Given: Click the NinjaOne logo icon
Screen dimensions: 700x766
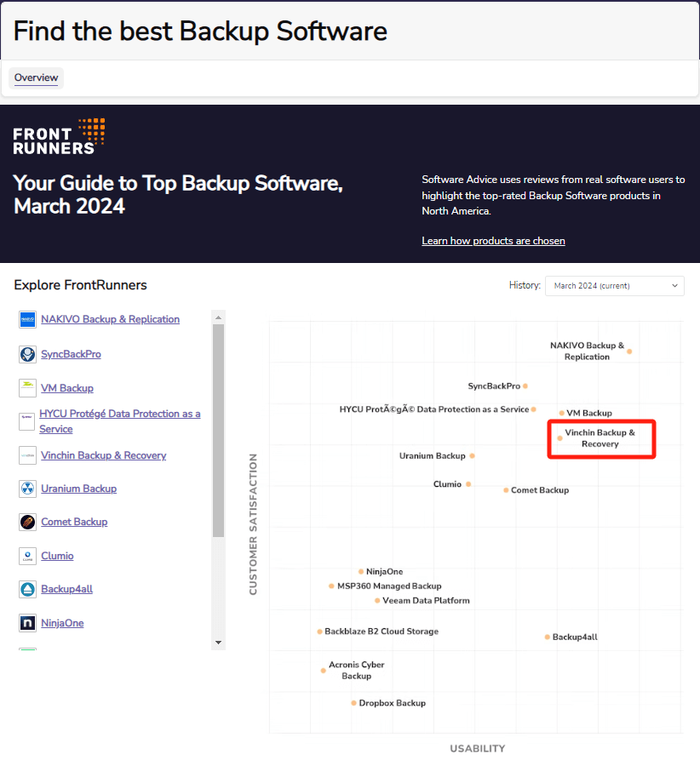Looking at the screenshot, I should click(x=27, y=623).
